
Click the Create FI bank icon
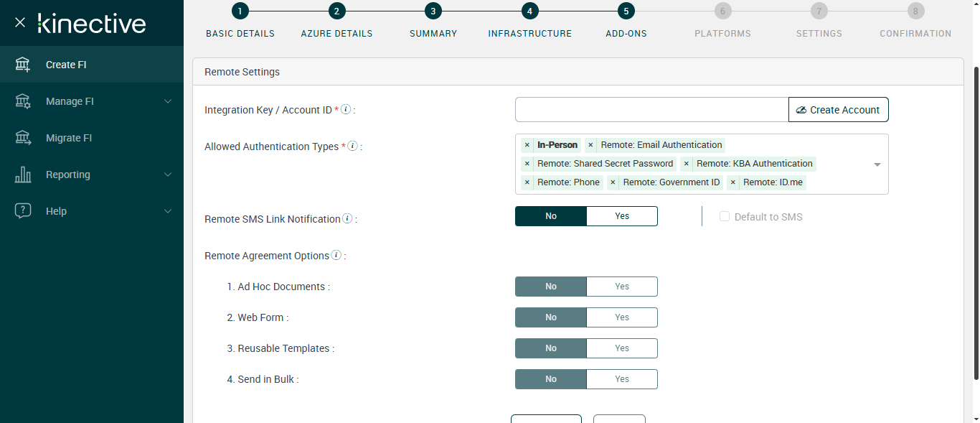click(23, 65)
